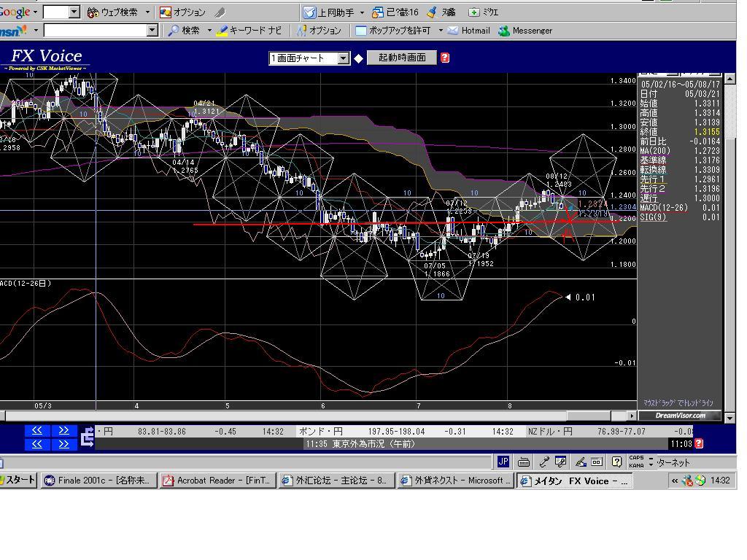Switch to Acrobat Reader taskbar window
Screen dimensions: 747x560
(x=217, y=481)
